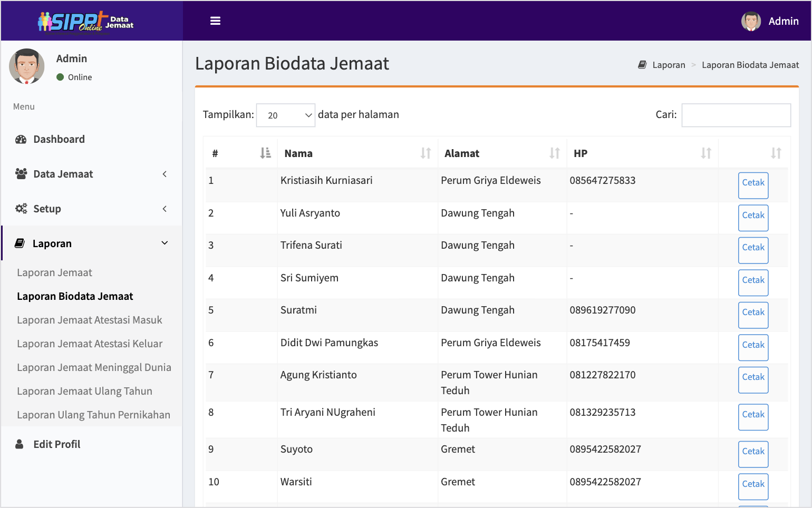
Task: Sort table by the # column icon
Action: coord(265,153)
